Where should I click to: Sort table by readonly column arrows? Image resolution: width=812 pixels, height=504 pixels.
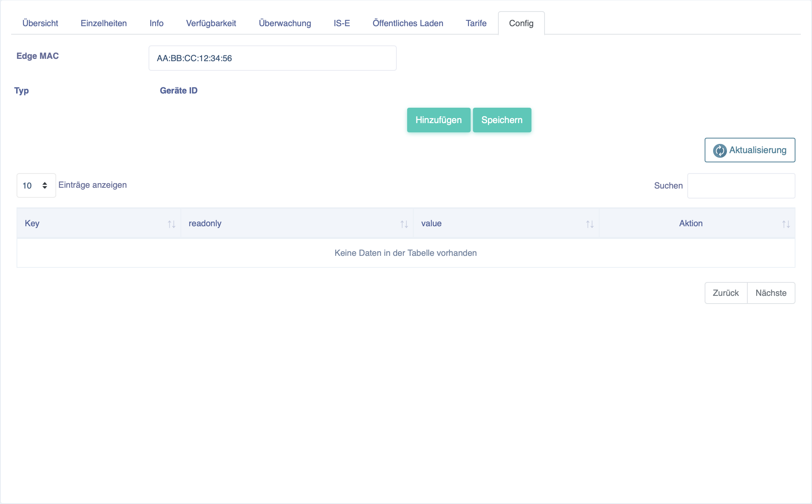pos(404,224)
